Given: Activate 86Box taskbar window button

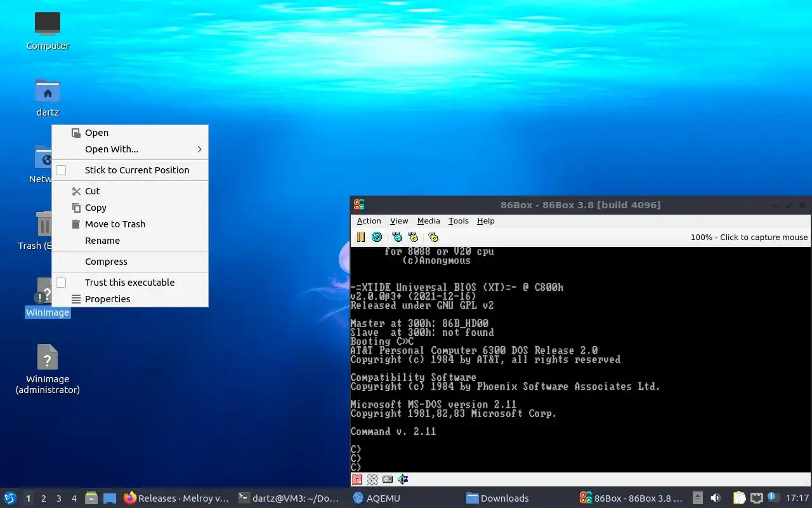Looking at the screenshot, I should [x=632, y=498].
